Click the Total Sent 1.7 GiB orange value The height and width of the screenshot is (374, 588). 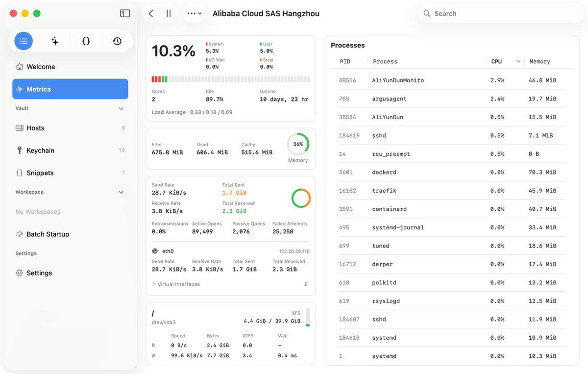point(234,193)
